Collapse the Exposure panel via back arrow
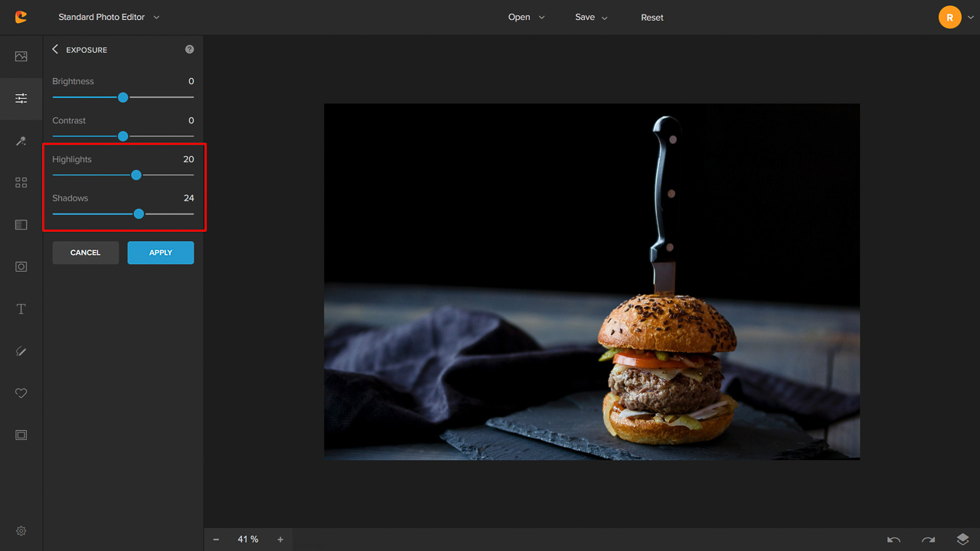This screenshot has width=980, height=551. [x=54, y=49]
